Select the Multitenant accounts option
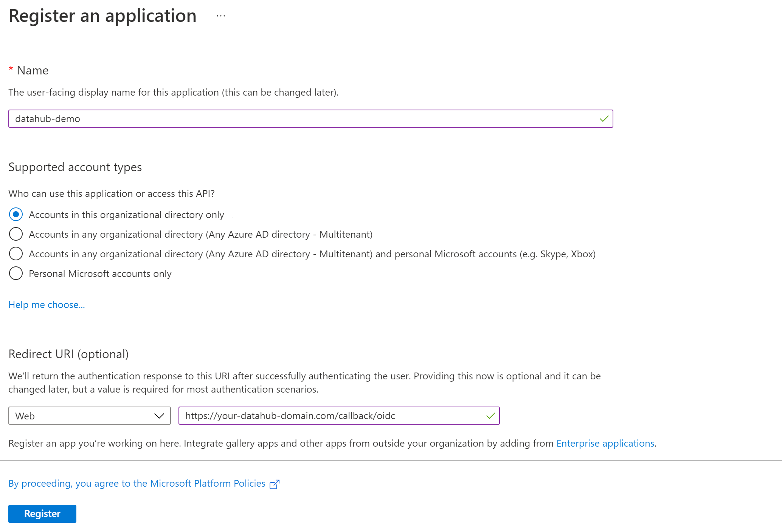782x532 pixels. [x=16, y=234]
